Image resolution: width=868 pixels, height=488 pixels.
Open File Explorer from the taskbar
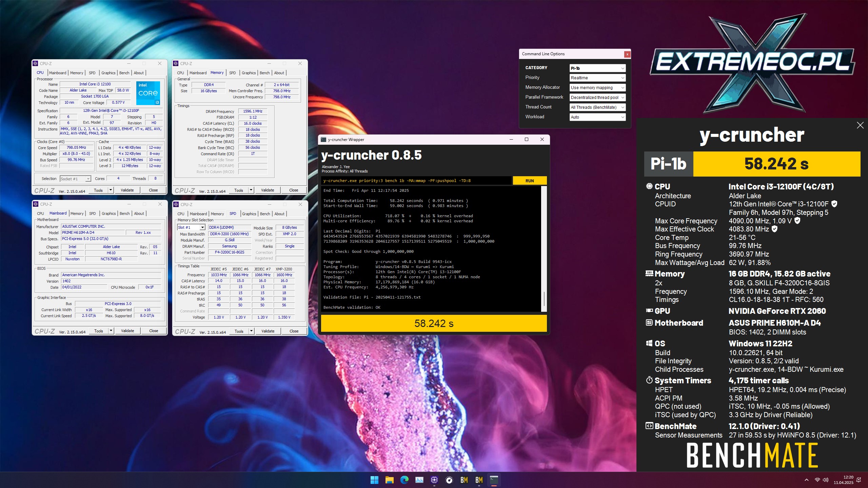click(389, 480)
